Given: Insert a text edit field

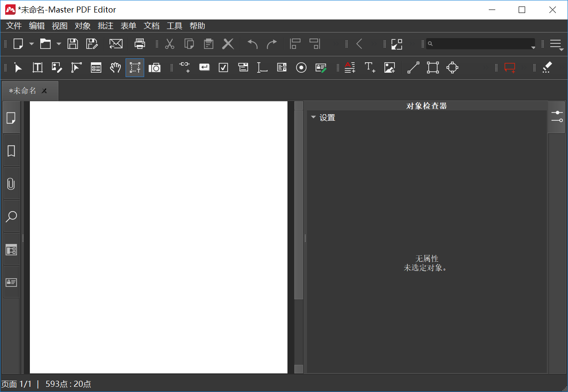Looking at the screenshot, I should coord(262,67).
